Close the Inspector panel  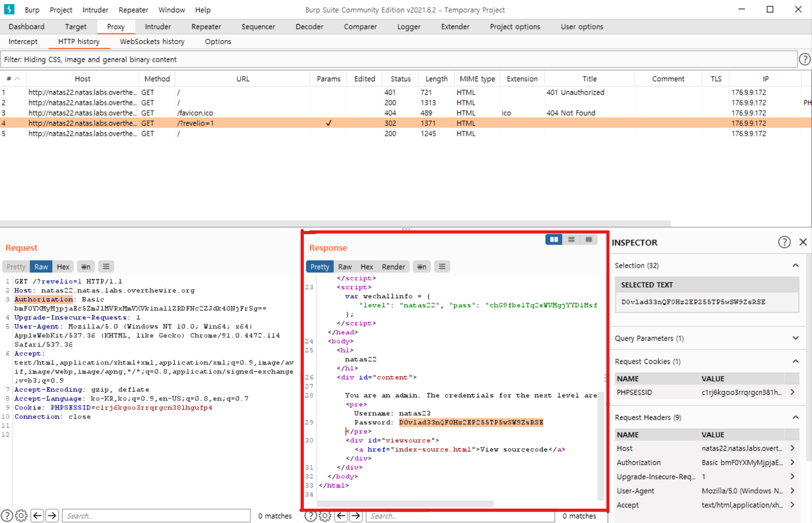[803, 242]
